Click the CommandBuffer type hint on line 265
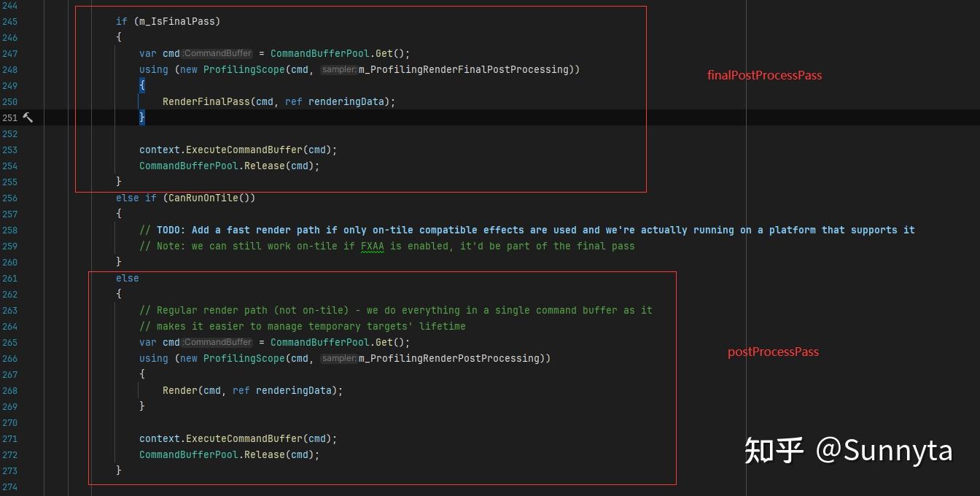 pos(217,342)
